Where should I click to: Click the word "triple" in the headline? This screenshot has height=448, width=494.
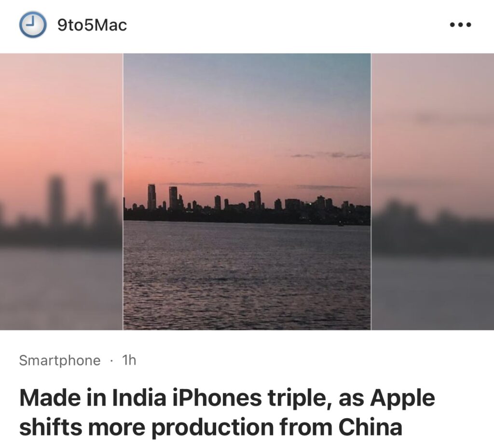click(299, 399)
